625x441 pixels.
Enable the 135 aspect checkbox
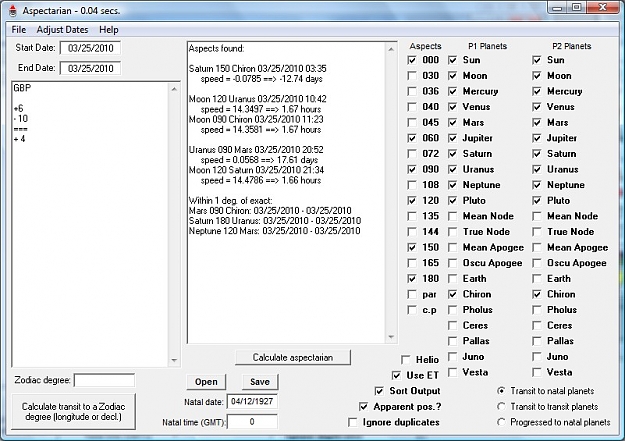pos(412,216)
